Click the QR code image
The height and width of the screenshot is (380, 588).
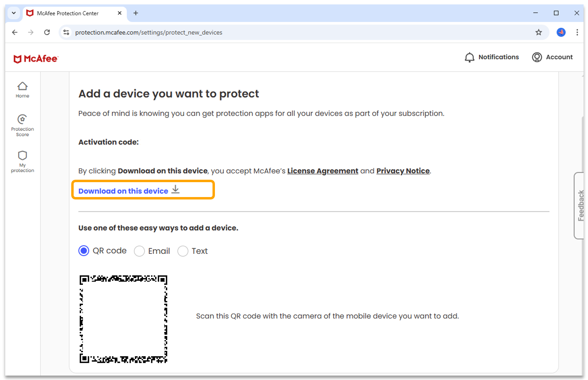[x=123, y=319]
